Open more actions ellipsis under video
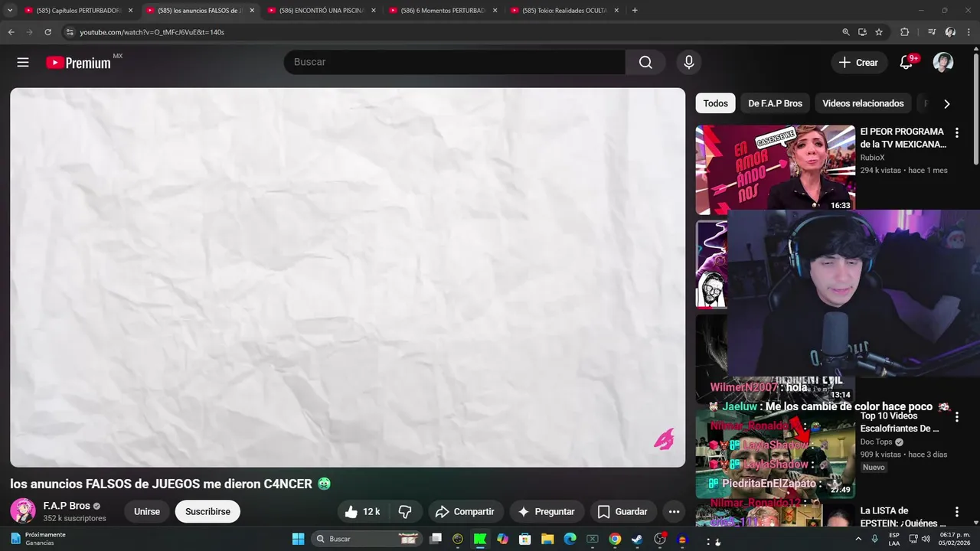 coord(674,512)
